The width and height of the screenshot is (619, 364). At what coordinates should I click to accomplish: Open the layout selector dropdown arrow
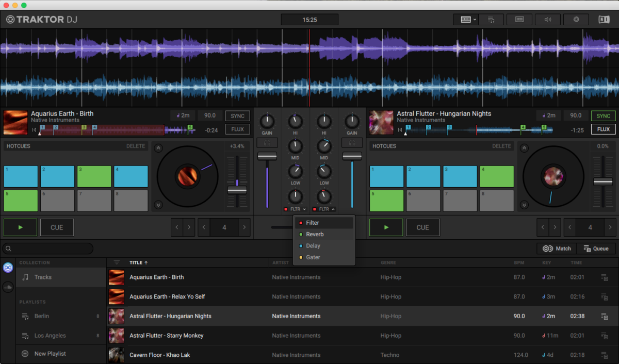click(475, 20)
